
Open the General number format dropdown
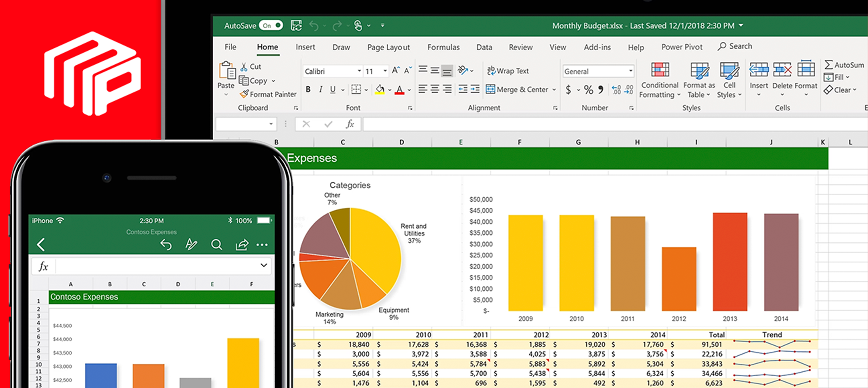point(630,71)
